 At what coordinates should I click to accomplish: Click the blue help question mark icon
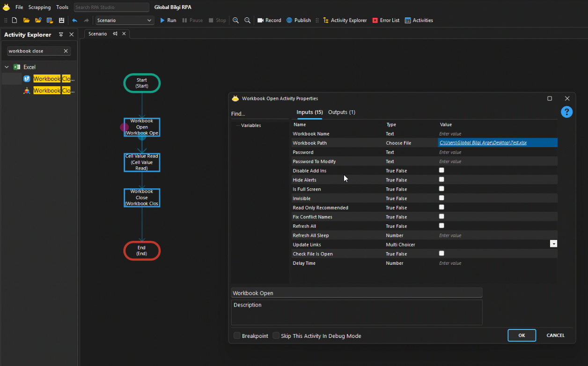[566, 112]
